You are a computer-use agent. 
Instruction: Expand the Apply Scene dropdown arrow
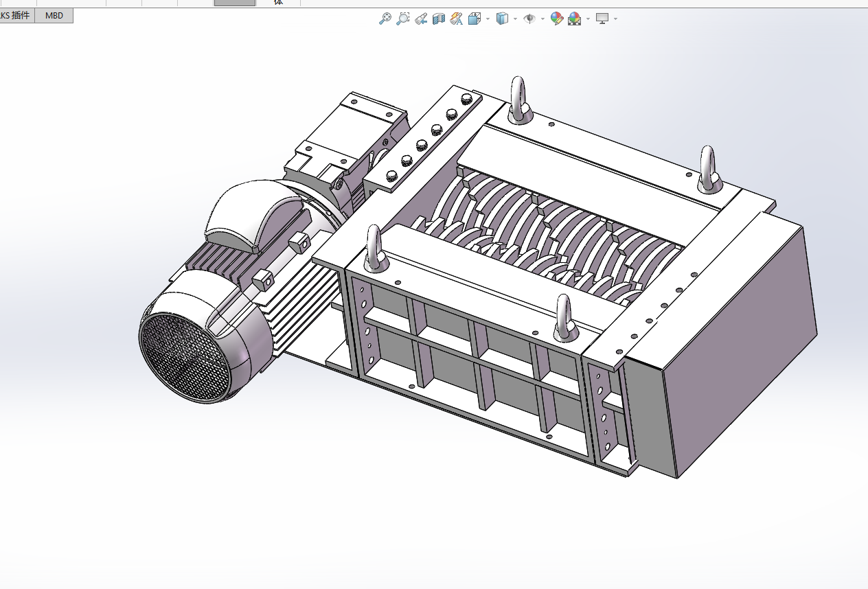(588, 19)
